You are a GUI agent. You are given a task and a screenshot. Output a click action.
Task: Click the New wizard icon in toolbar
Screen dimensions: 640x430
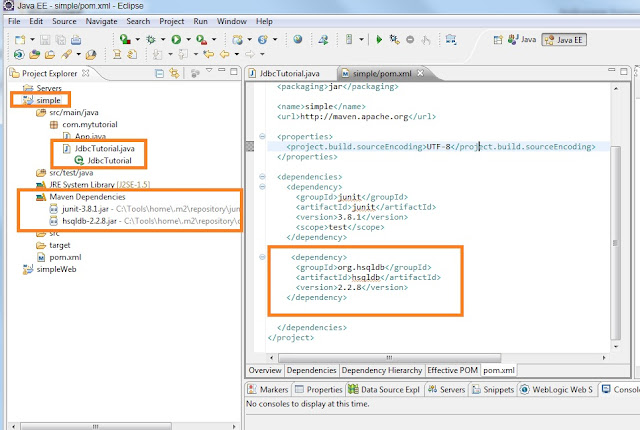click(x=20, y=40)
